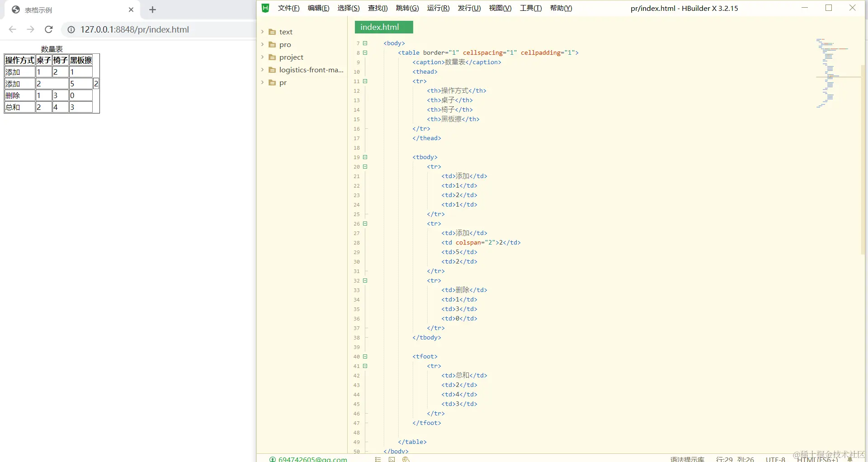Open the 运行(R) menu
Image resolution: width=868 pixels, height=462 pixels.
coord(438,8)
